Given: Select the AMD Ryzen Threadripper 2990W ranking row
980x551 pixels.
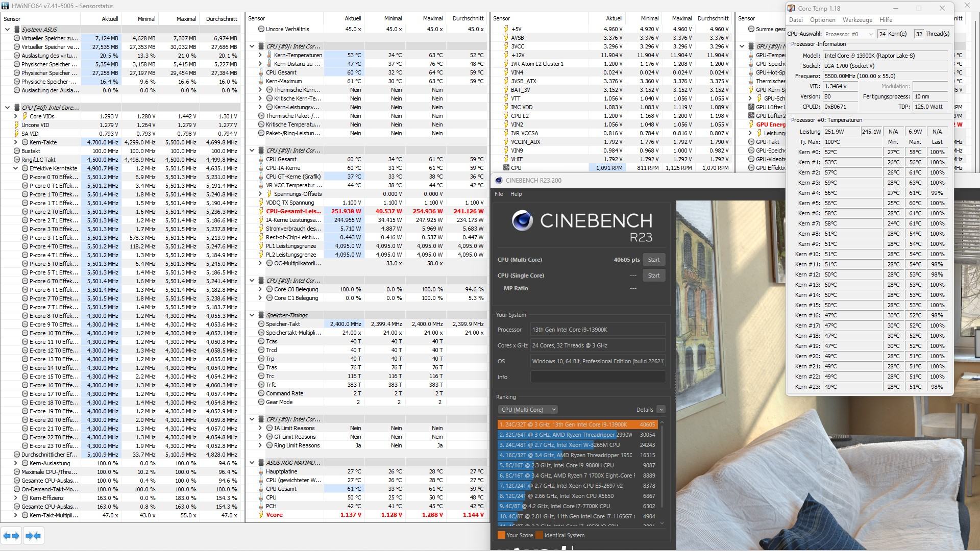Looking at the screenshot, I should coord(577,435).
